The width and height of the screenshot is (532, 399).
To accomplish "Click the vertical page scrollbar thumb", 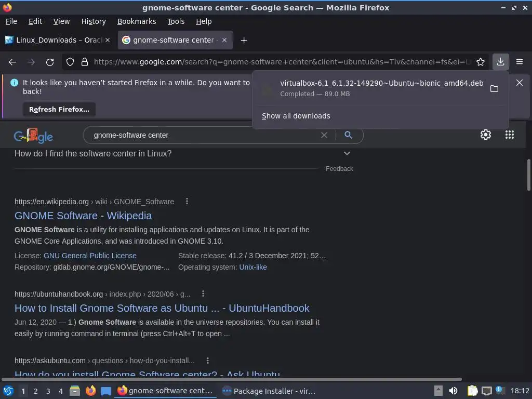I will point(528,175).
